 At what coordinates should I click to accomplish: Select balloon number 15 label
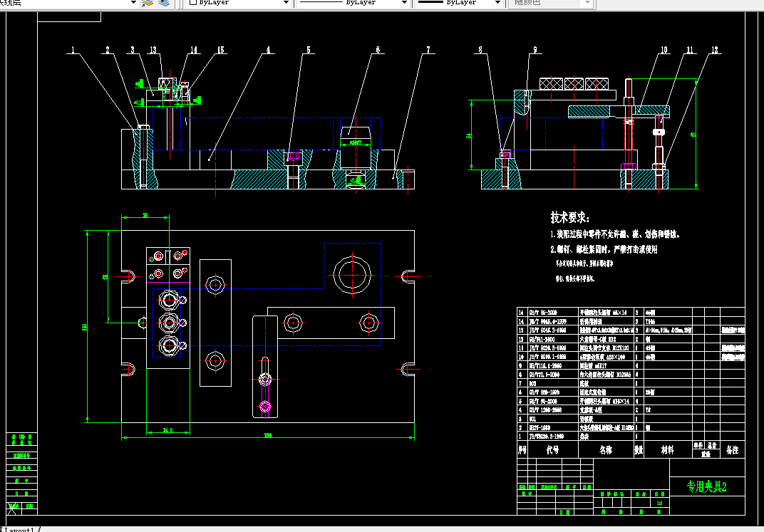221,50
